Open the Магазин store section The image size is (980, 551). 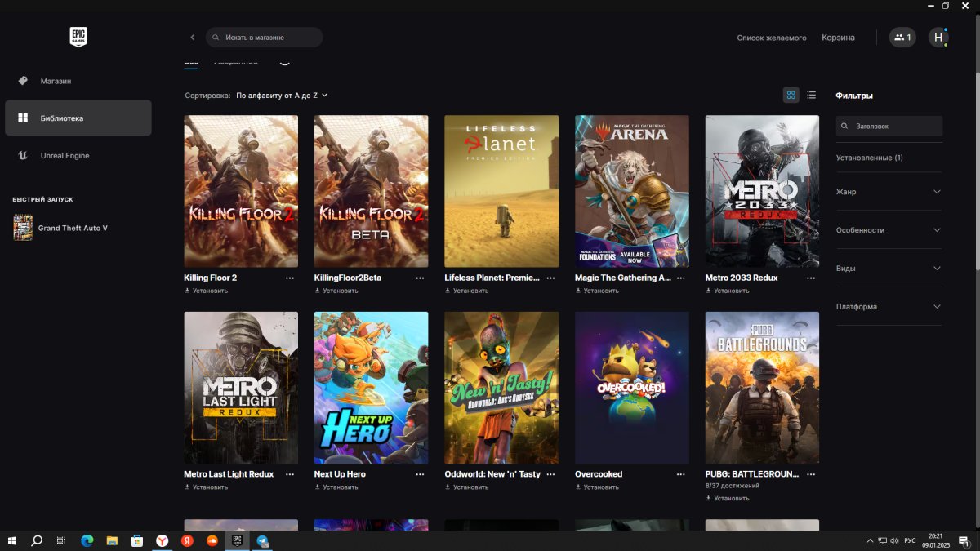[78, 81]
